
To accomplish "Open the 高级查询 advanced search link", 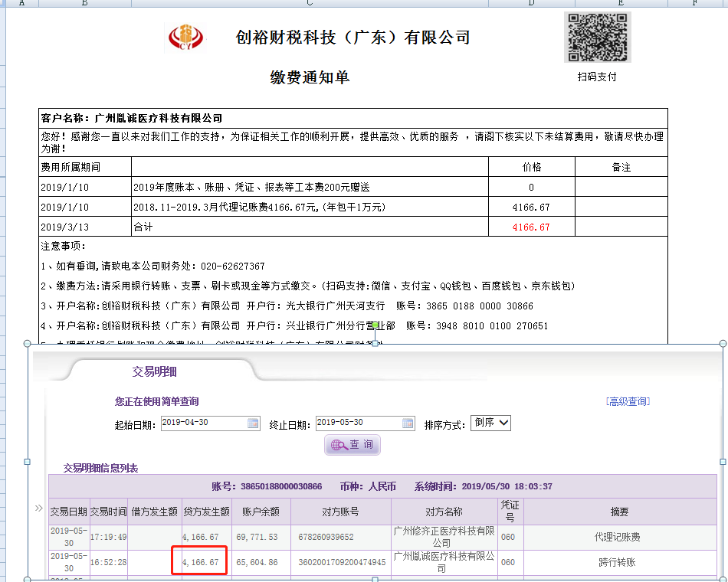I will [628, 401].
